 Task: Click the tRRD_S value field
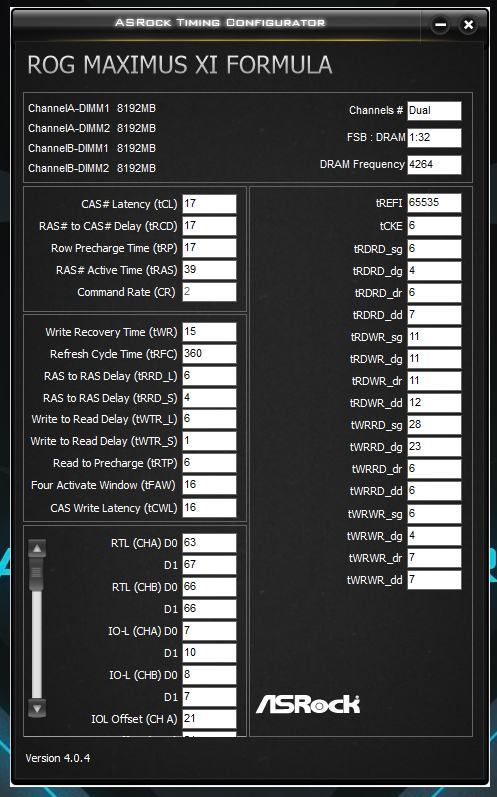pyautogui.click(x=209, y=398)
